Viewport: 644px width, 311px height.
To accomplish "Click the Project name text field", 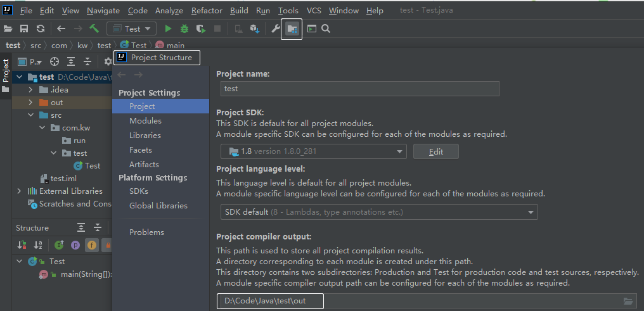I will click(360, 89).
